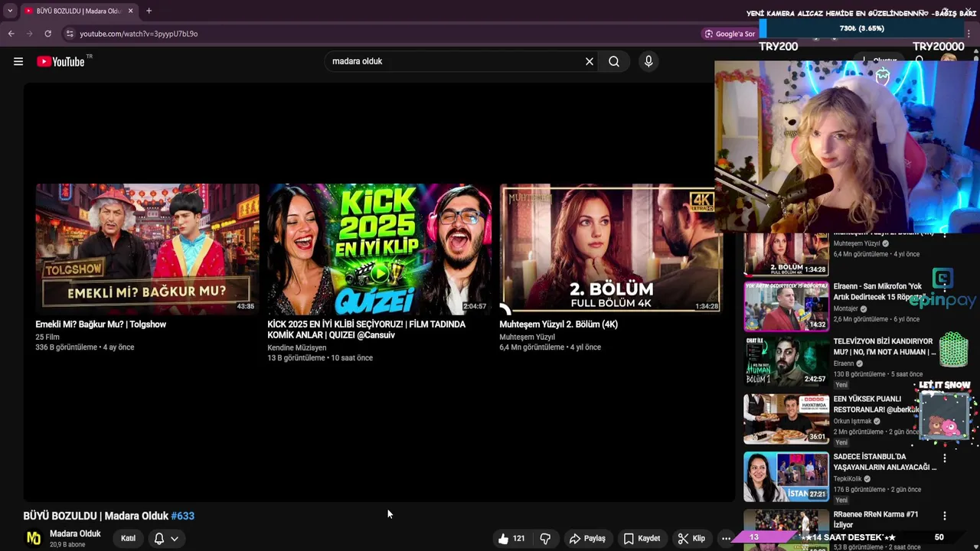The width and height of the screenshot is (980, 551).
Task: Dislike the video with thumbs down
Action: 545,539
